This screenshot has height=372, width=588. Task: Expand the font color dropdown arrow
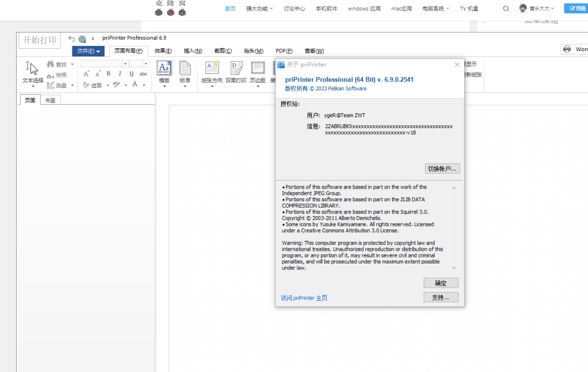click(144, 86)
